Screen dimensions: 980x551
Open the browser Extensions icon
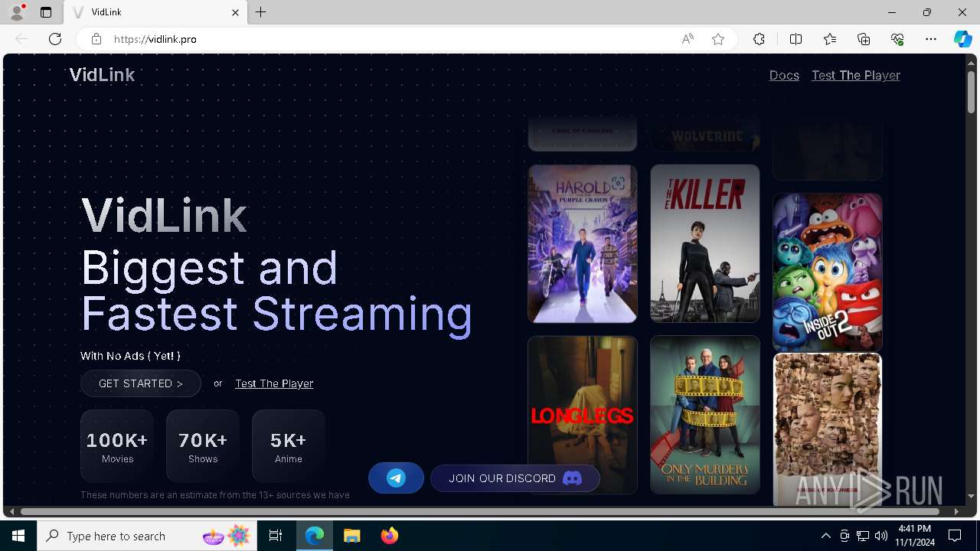(759, 39)
